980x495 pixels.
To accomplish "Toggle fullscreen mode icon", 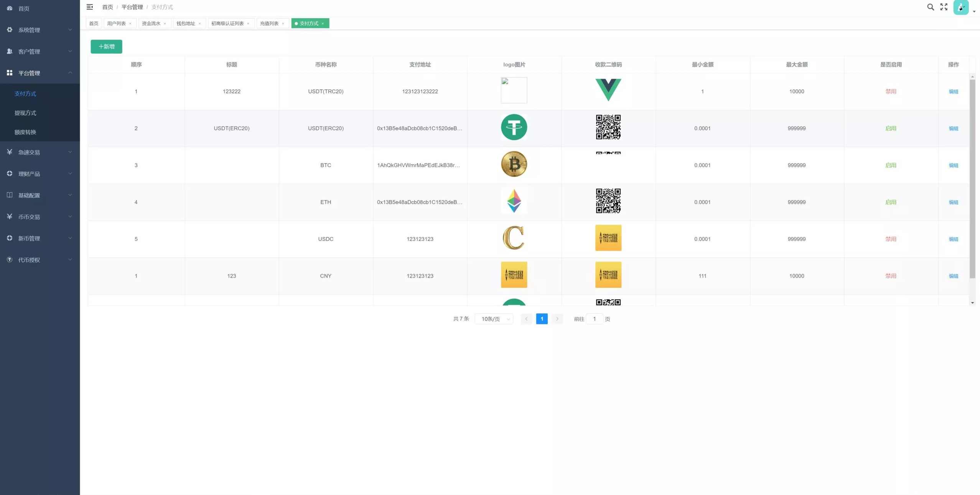I will tap(944, 7).
